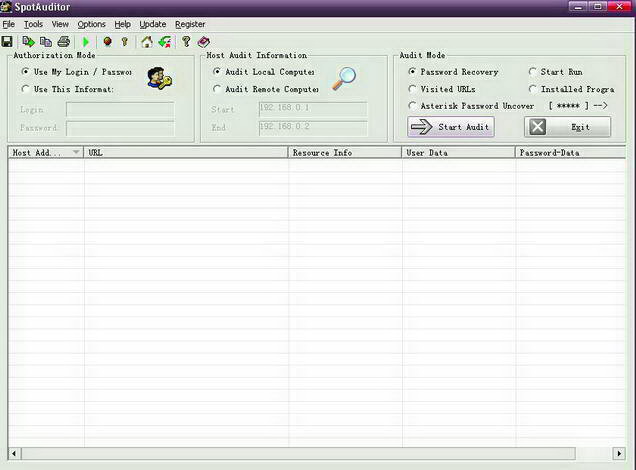The width and height of the screenshot is (636, 470).
Task: Click the Print toolbar icon
Action: tap(64, 41)
